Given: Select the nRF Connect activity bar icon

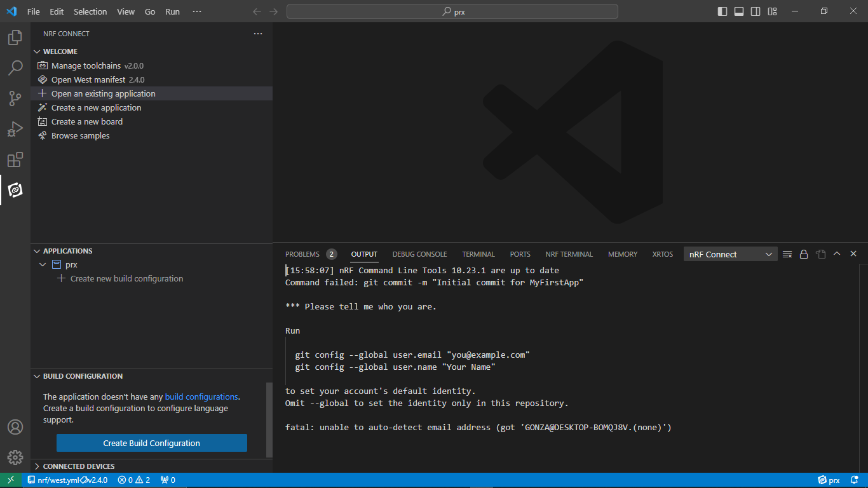Looking at the screenshot, I should click(15, 190).
